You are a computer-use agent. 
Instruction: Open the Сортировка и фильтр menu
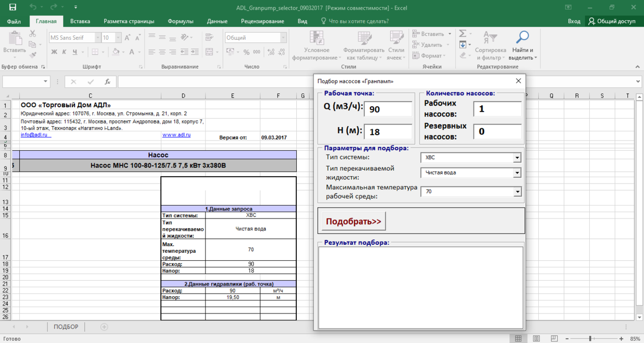coord(490,46)
